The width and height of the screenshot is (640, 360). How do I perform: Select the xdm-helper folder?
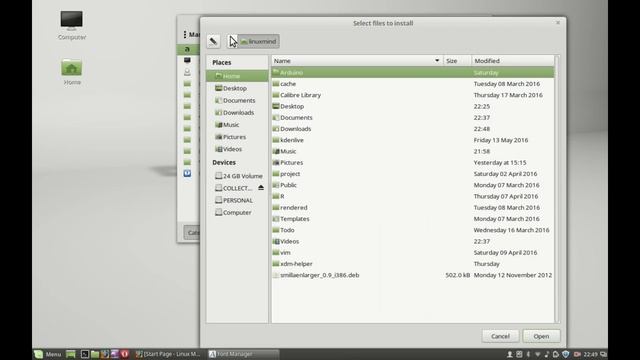(x=413, y=264)
